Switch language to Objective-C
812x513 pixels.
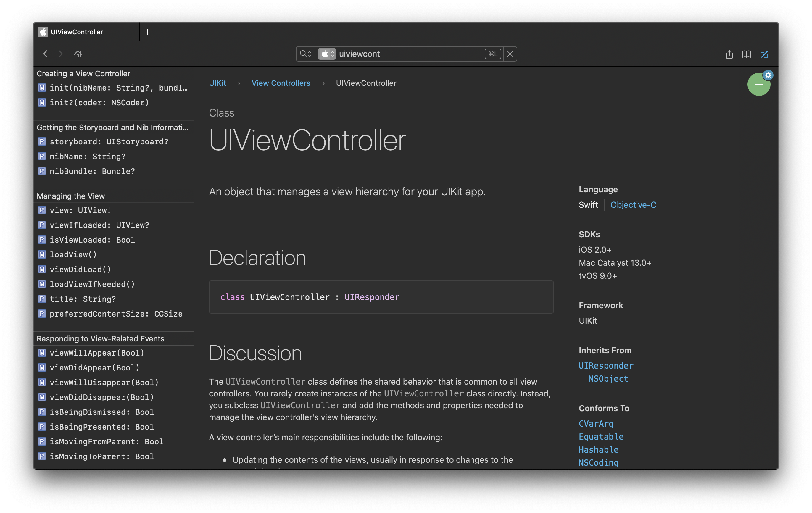[x=633, y=205]
